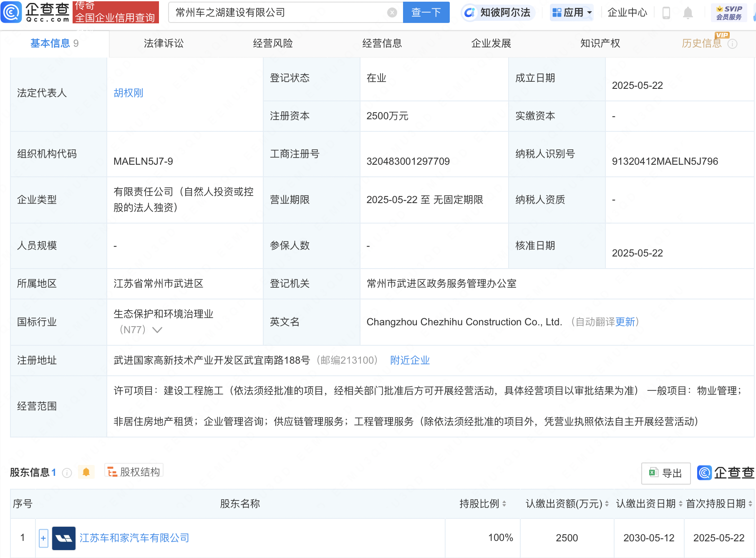The height and width of the screenshot is (558, 756).
Task: Open 历史信息 VIP tab
Action: (x=702, y=43)
